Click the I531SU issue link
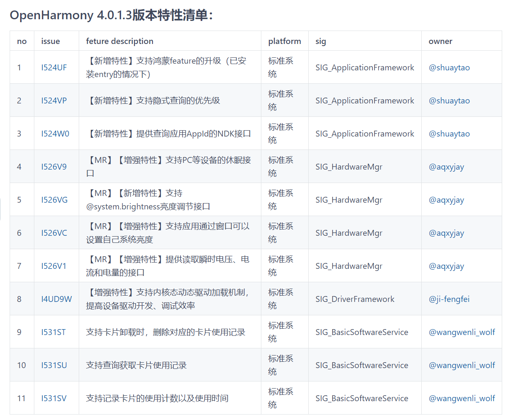The image size is (516, 420). [x=54, y=365]
